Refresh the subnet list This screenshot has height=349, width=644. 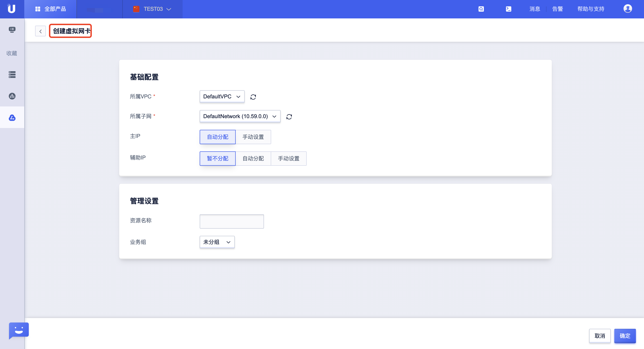(x=289, y=117)
